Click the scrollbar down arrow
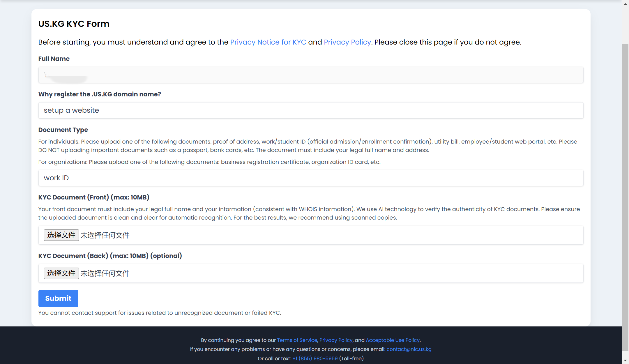 [x=625, y=360]
